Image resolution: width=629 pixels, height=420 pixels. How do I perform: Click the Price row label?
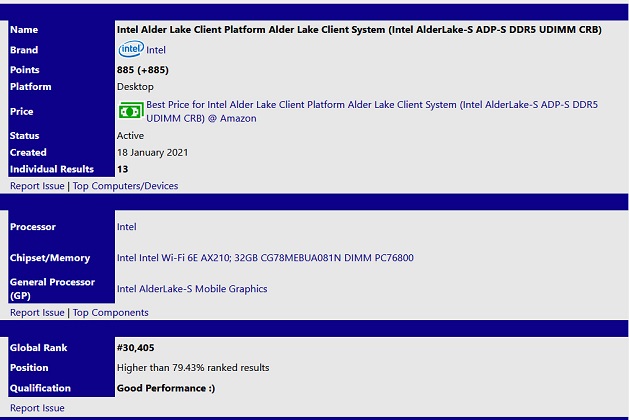[22, 112]
